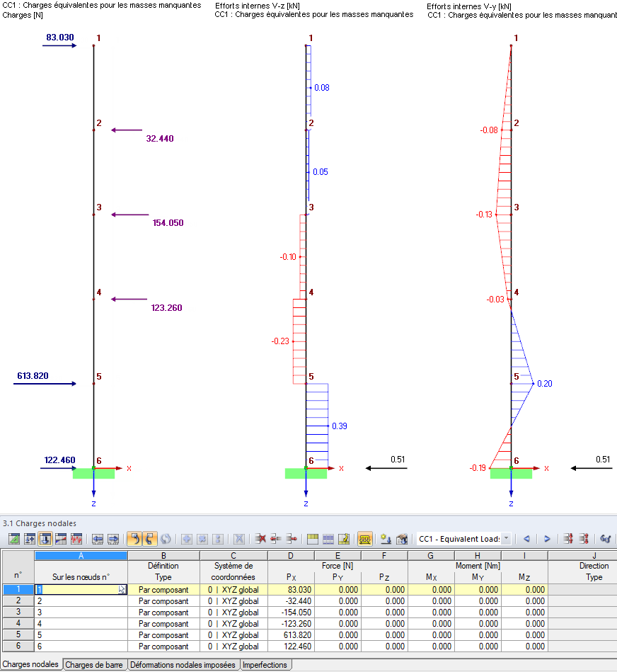This screenshot has width=617, height=672.
Task: Click the '3.1 Charges nodales' panel title
Action: point(40,523)
